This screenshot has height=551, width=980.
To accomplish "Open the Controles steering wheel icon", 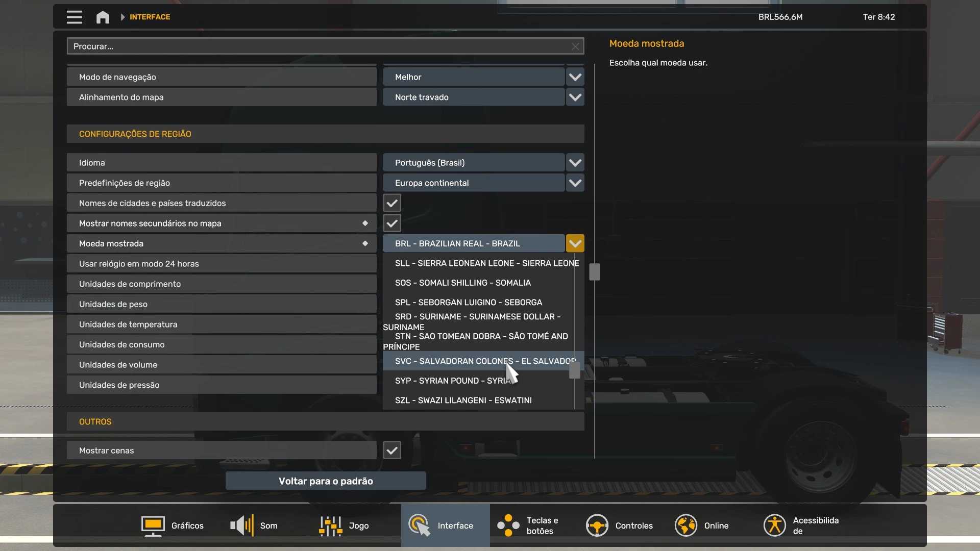I will (x=597, y=525).
